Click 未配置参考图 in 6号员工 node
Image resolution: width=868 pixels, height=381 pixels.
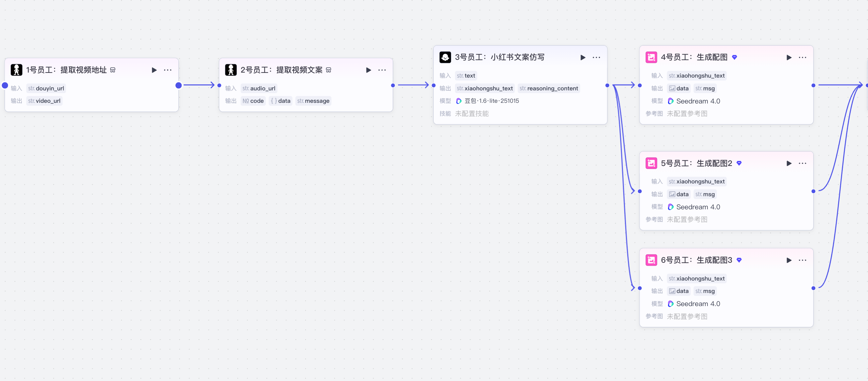tap(687, 316)
